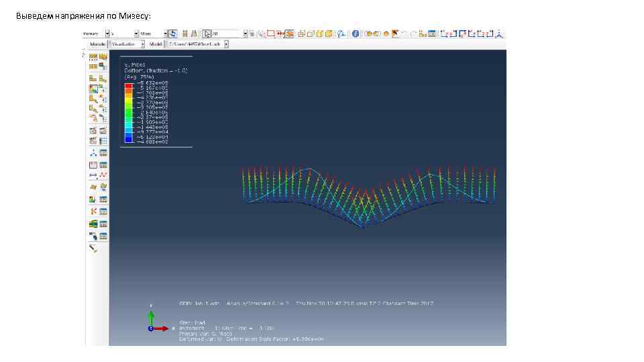The height and width of the screenshot is (362, 644).
Task: Create XY data icon in toolbox
Action: [93, 165]
